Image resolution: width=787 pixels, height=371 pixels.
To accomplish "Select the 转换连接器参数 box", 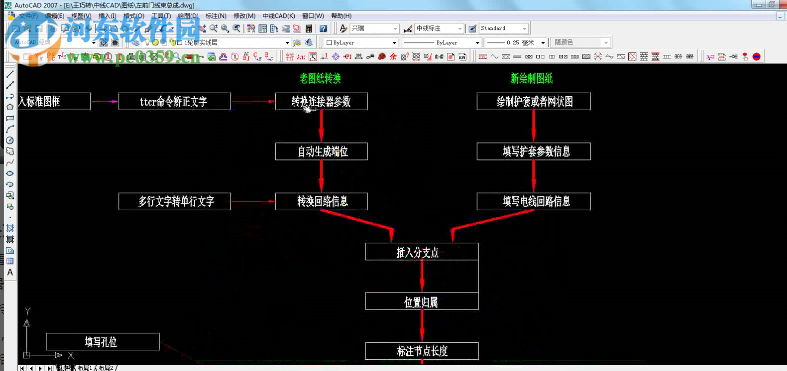I will [321, 101].
